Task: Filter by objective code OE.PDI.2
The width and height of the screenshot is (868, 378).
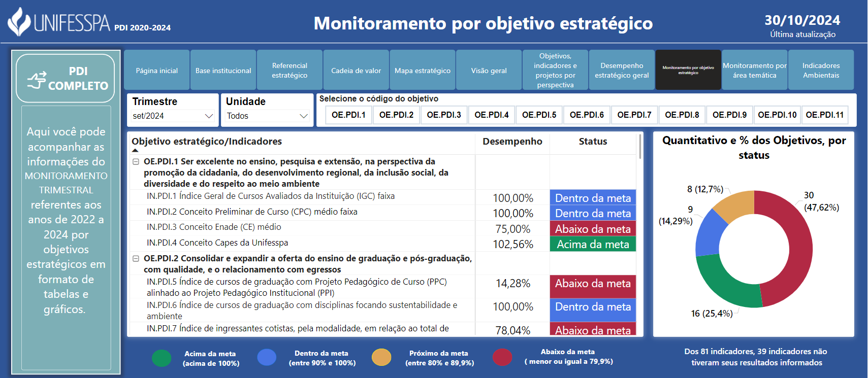Action: click(x=396, y=115)
